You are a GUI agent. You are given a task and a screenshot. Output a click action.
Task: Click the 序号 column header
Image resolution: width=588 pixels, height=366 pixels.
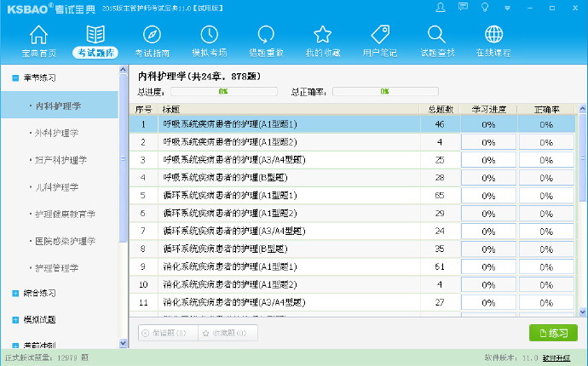point(144,110)
